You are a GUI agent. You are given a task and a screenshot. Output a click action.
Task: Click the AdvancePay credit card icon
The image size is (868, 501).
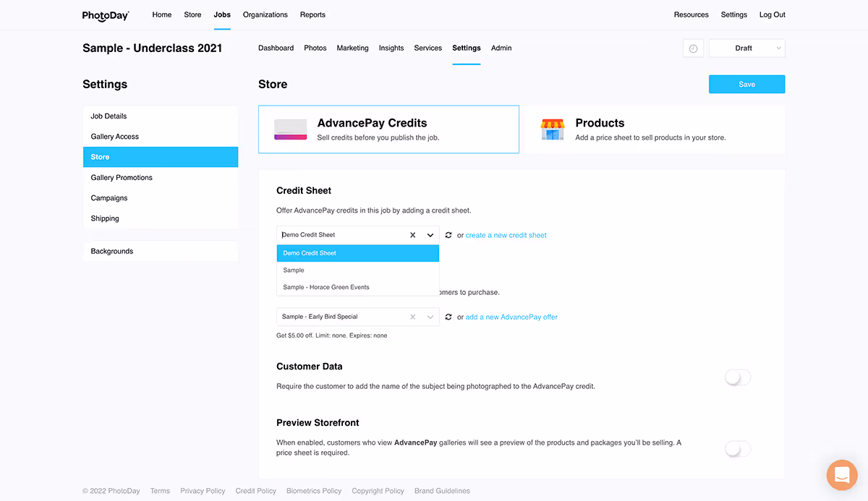(291, 129)
